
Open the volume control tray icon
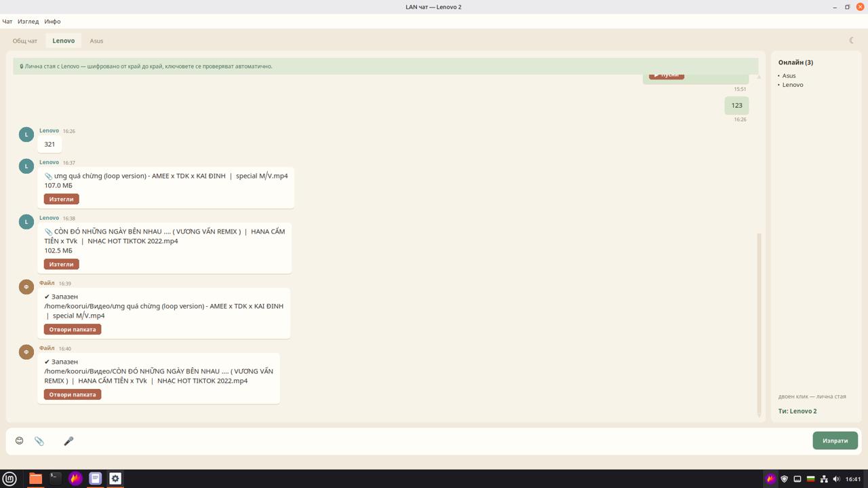[x=836, y=479]
